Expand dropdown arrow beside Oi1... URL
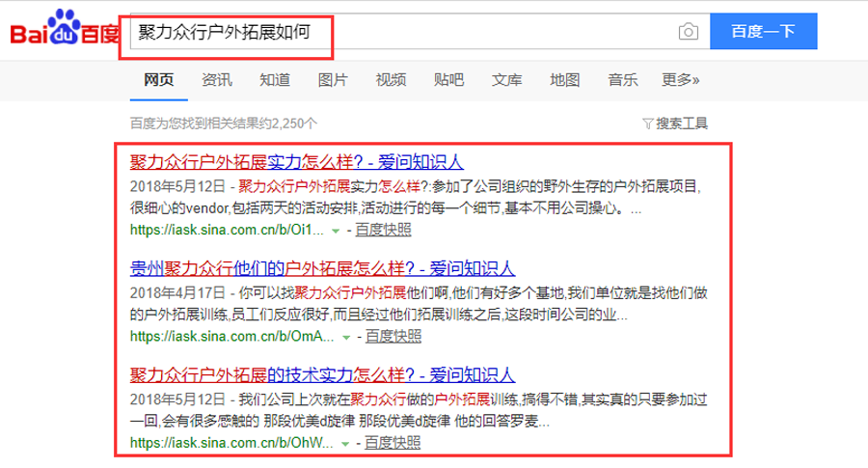868x468 pixels. pos(336,231)
